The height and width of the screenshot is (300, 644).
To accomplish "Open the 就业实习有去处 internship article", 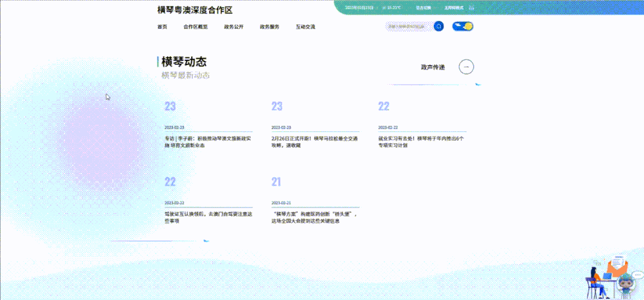I will (x=421, y=142).
